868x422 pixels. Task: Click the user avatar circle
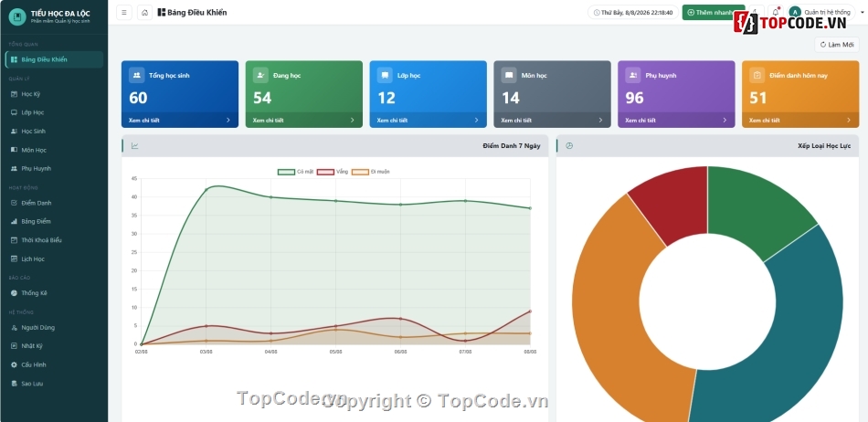pos(796,12)
